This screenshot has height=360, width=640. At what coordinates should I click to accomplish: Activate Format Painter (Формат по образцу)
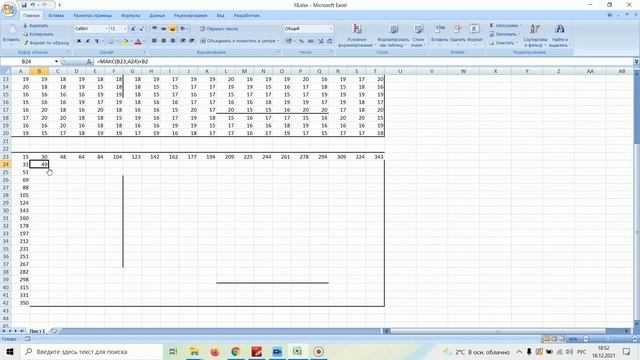pos(46,42)
